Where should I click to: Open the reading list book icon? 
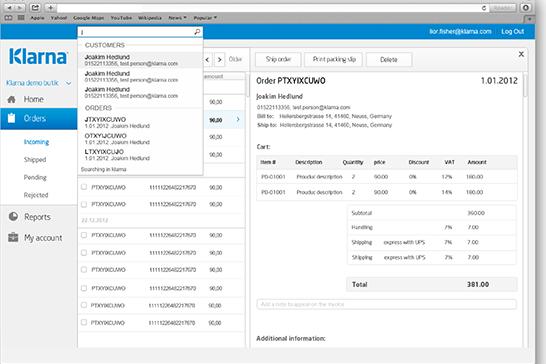(9, 18)
